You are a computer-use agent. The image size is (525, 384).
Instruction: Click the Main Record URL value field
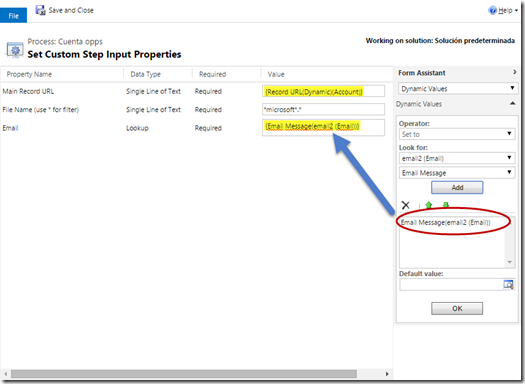pos(323,91)
